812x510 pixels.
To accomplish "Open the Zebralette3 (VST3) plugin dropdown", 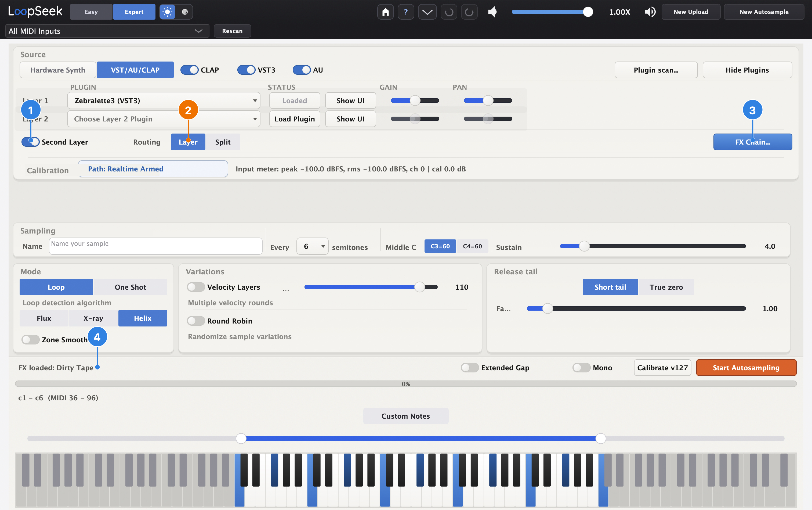I will [164, 100].
